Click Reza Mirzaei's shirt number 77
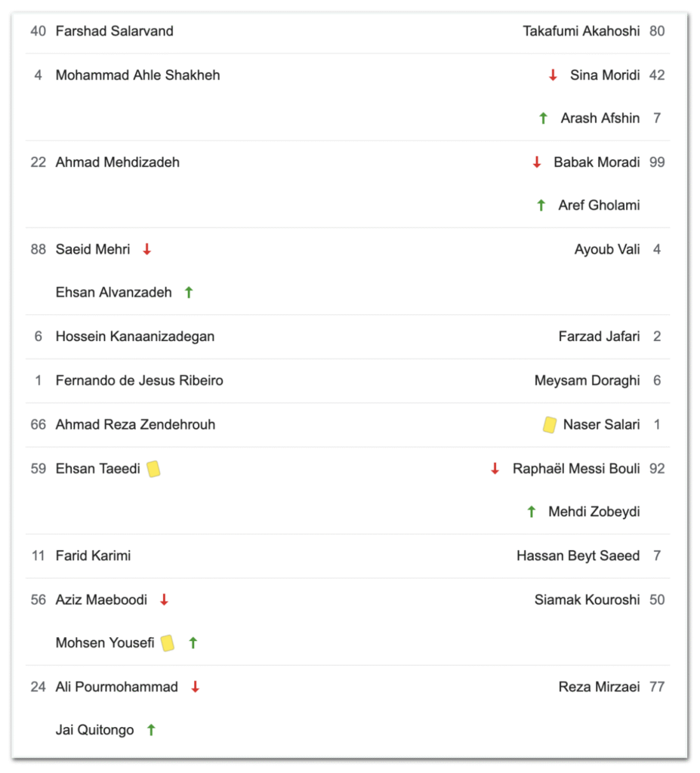The image size is (700, 773). pyautogui.click(x=656, y=687)
